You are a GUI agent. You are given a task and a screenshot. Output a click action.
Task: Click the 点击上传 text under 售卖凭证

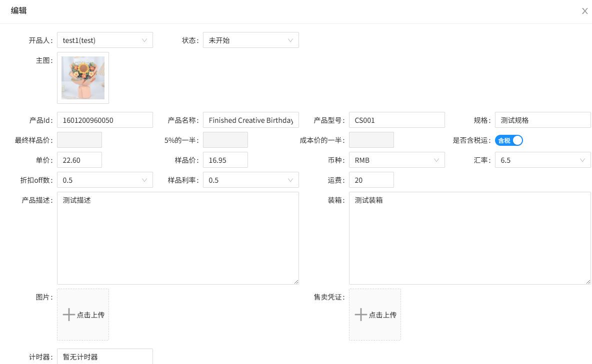click(382, 315)
